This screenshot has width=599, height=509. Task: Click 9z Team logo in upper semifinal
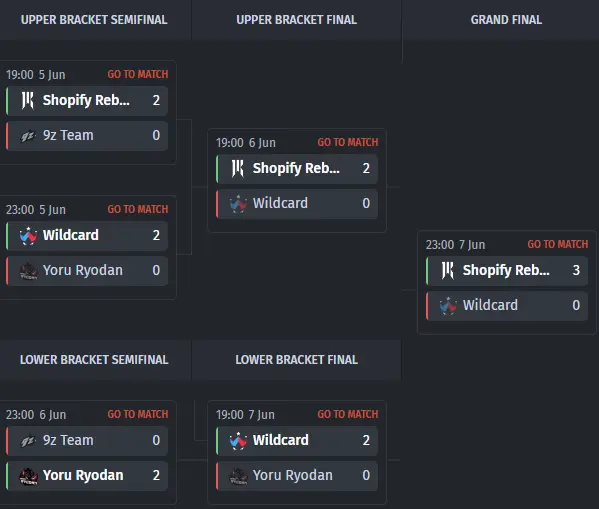point(28,136)
